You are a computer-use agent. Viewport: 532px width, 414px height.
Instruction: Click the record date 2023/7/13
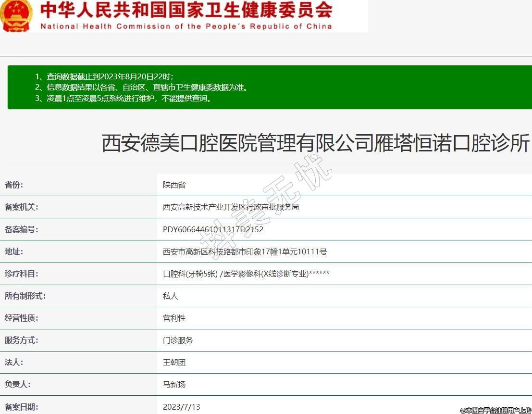click(x=181, y=407)
